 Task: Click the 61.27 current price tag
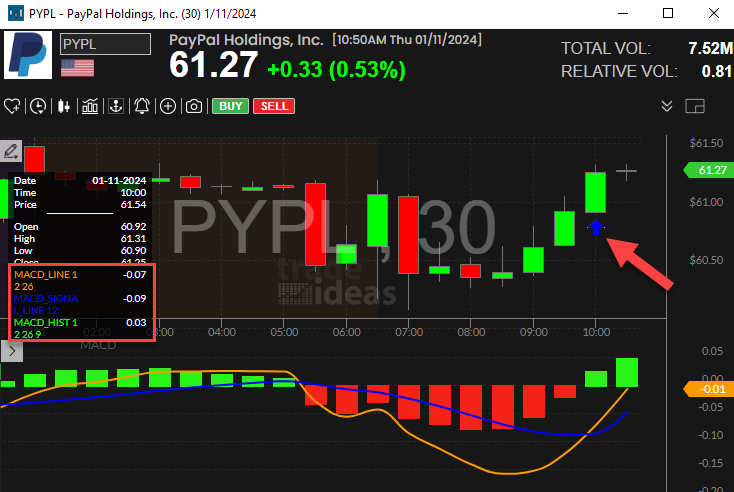pyautogui.click(x=709, y=170)
